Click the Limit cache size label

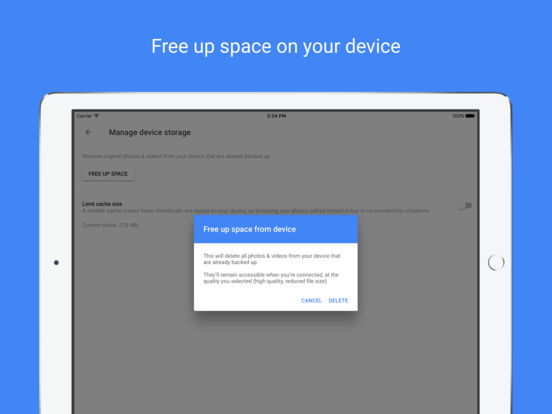[102, 204]
